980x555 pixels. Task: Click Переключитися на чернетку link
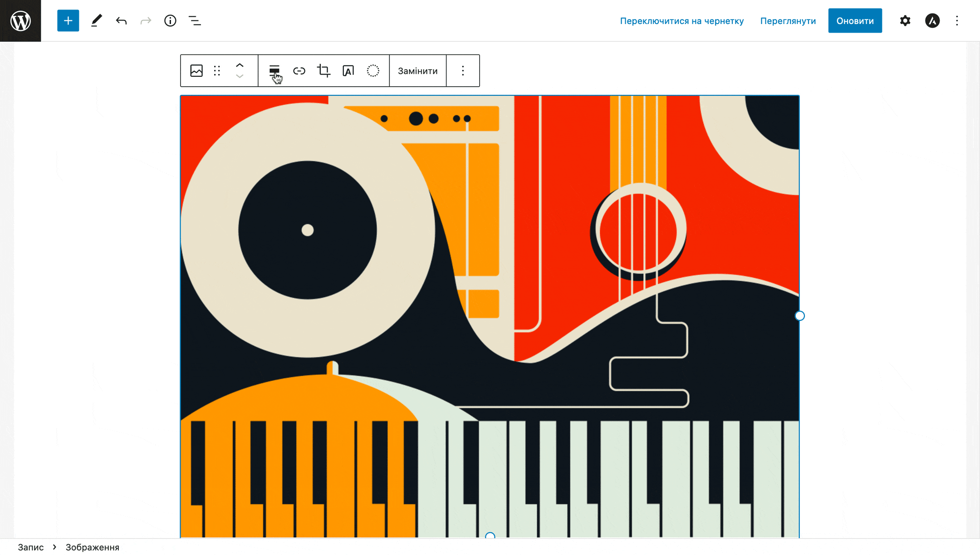681,21
